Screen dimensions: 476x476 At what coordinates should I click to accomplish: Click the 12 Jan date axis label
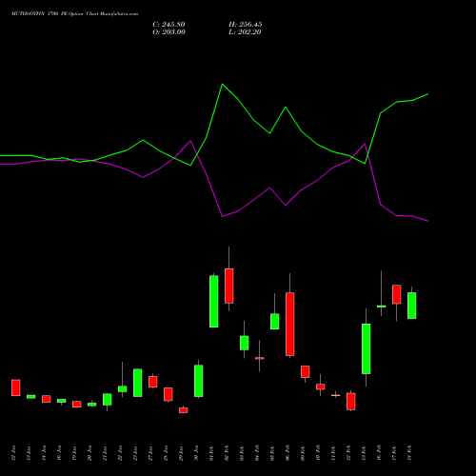tap(13, 453)
